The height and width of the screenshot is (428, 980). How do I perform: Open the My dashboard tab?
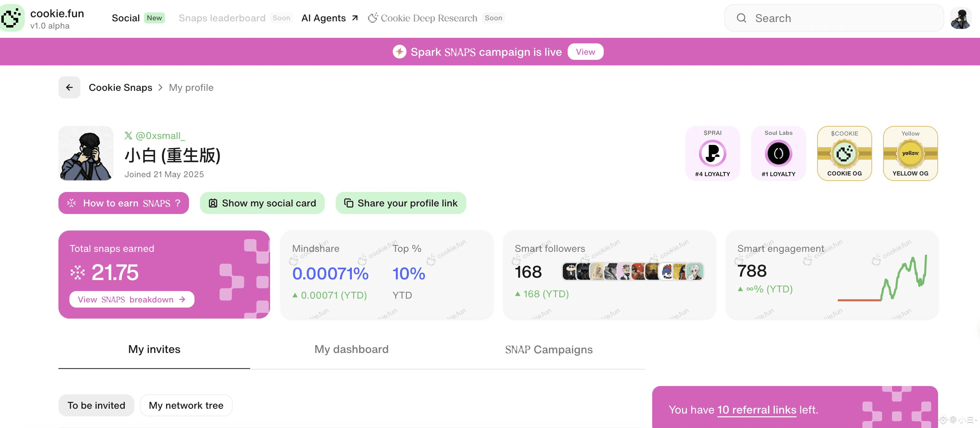point(351,349)
